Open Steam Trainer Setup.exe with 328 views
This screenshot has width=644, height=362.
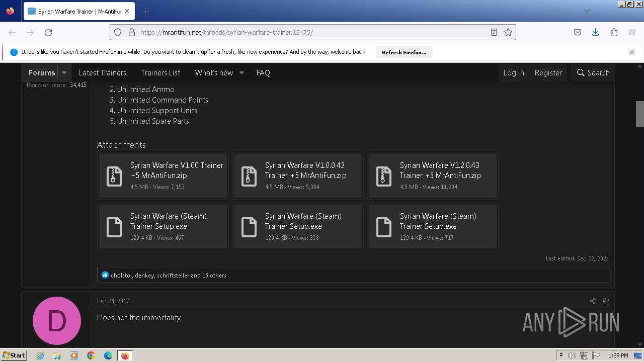point(303,221)
